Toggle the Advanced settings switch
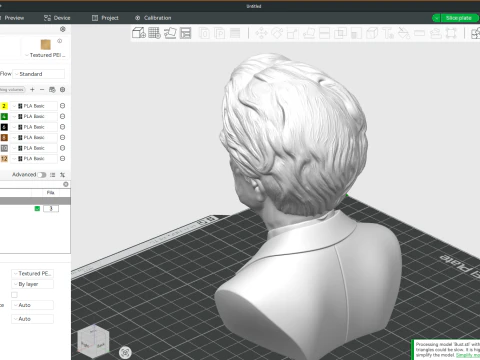This screenshot has width=480, height=360. click(x=42, y=175)
